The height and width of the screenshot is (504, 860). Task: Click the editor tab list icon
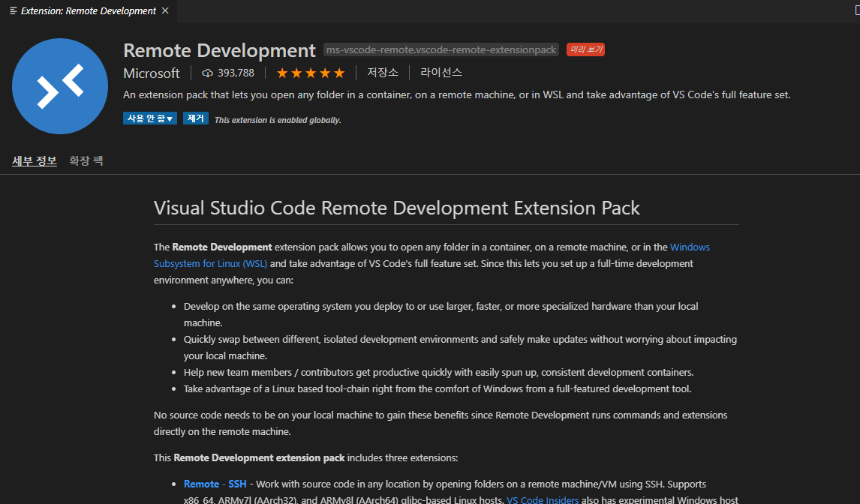point(14,11)
